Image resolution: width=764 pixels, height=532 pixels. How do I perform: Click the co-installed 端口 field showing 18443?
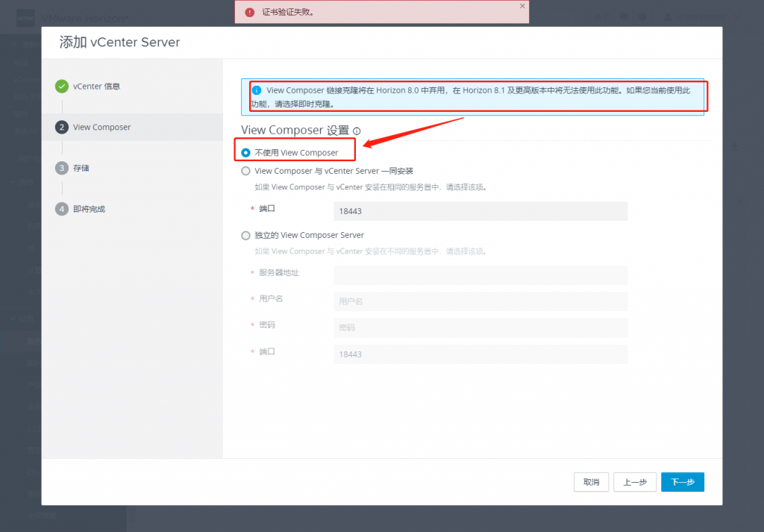pos(480,211)
